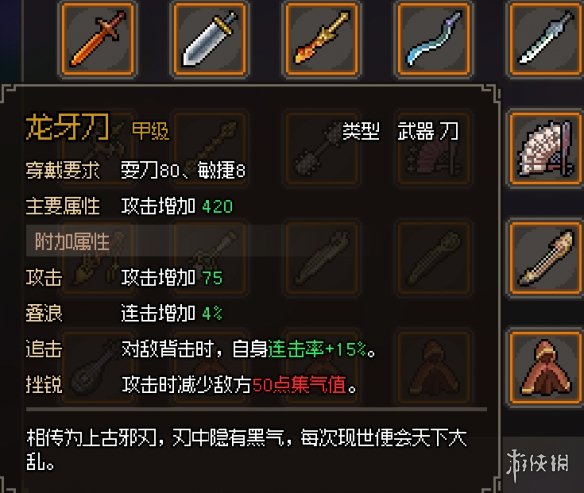Click the 追击 attribute row label

pyautogui.click(x=44, y=349)
